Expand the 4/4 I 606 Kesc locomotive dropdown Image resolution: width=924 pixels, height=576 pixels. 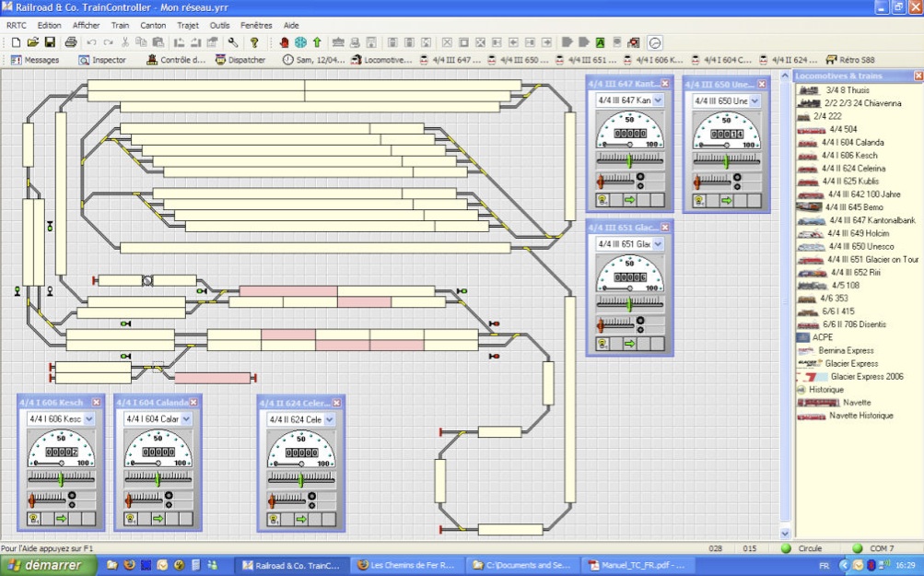click(x=89, y=419)
